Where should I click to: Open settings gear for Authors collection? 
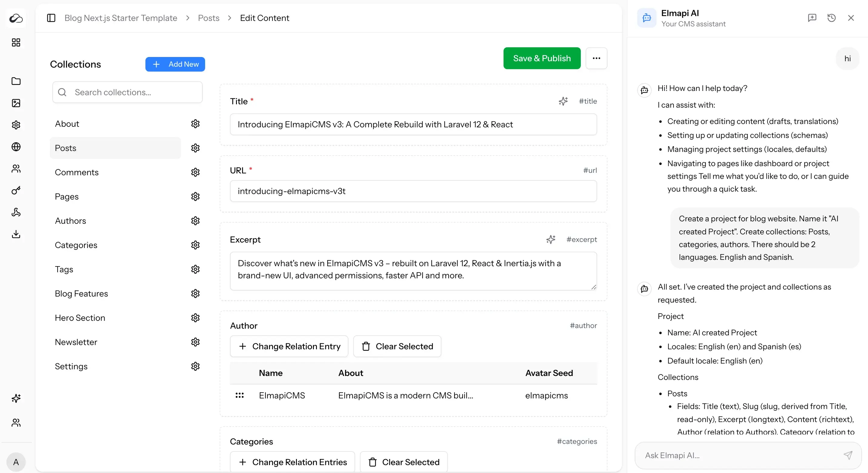195,221
